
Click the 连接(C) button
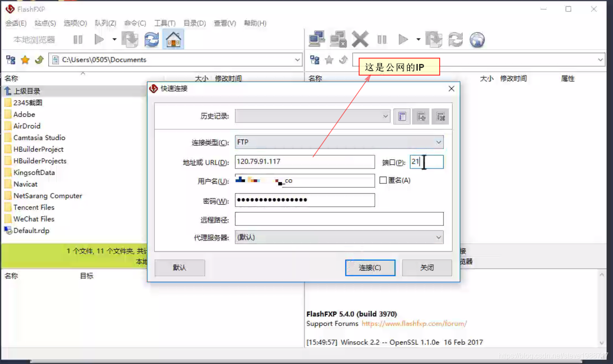(370, 268)
